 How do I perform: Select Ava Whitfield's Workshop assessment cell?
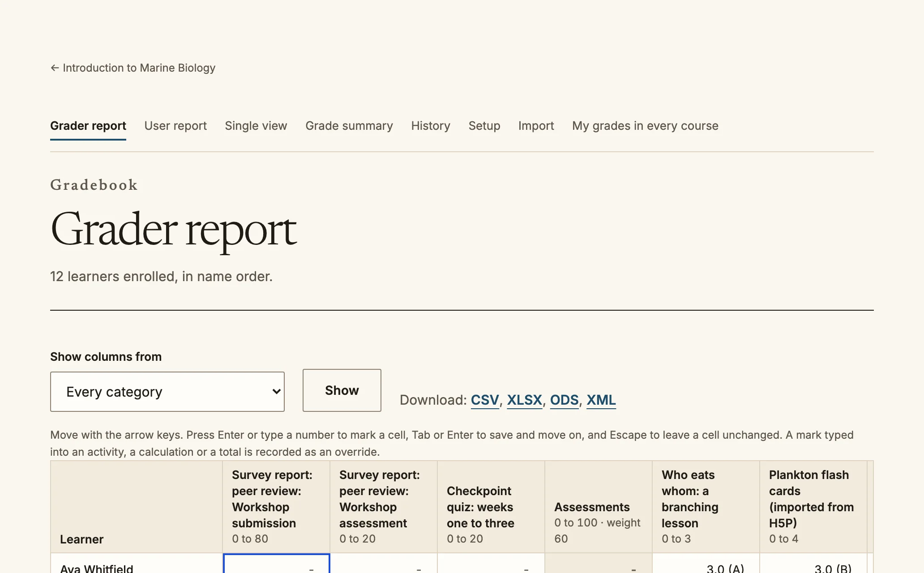point(384,564)
